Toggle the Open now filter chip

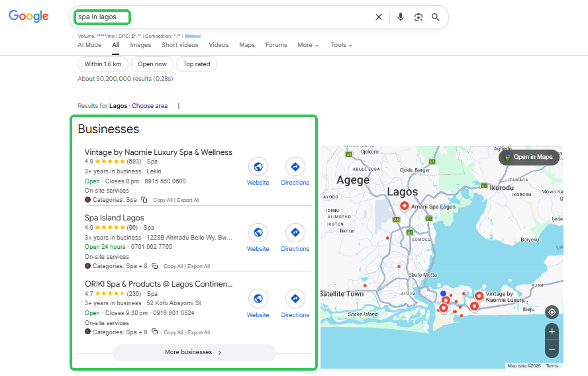click(152, 64)
